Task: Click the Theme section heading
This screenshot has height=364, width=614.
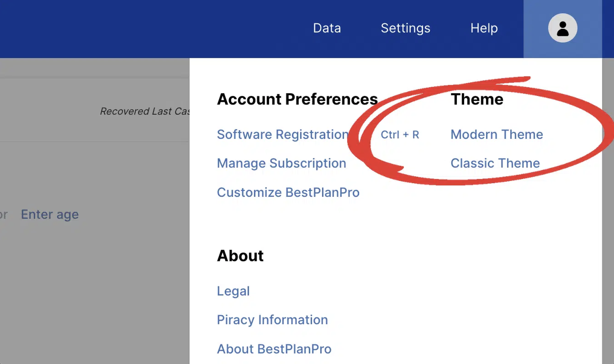Action: point(477,99)
